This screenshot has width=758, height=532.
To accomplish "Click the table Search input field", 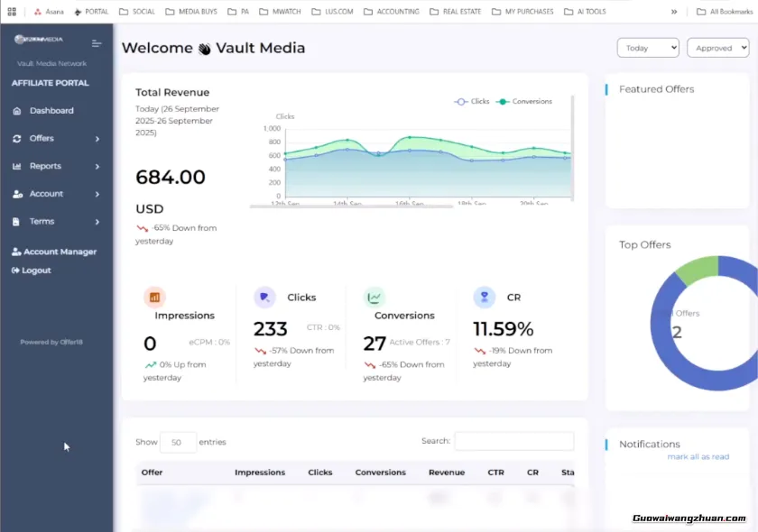I will tap(513, 441).
